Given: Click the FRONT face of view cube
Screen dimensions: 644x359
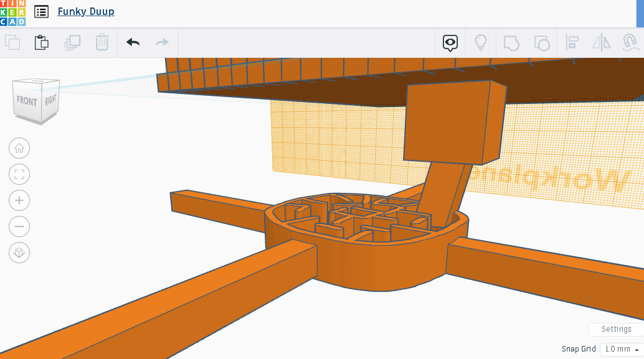Looking at the screenshot, I should pos(27,101).
